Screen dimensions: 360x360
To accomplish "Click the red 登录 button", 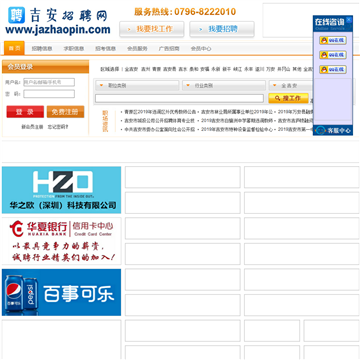I will pyautogui.click(x=25, y=112).
